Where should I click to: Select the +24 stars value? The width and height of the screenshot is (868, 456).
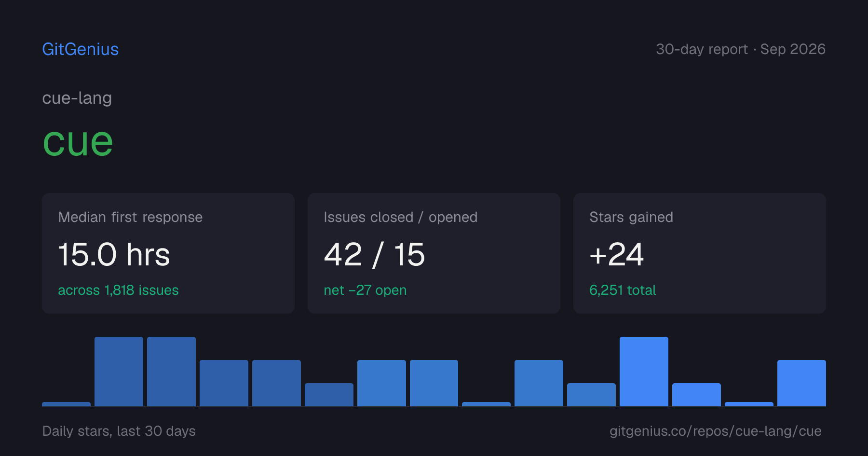617,254
